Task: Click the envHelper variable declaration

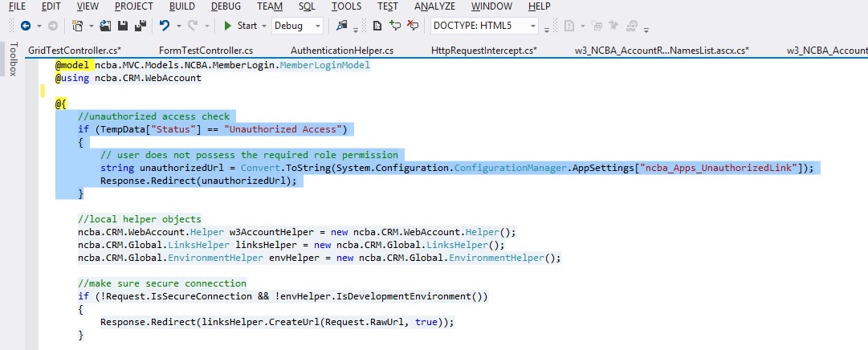Action: [x=295, y=258]
